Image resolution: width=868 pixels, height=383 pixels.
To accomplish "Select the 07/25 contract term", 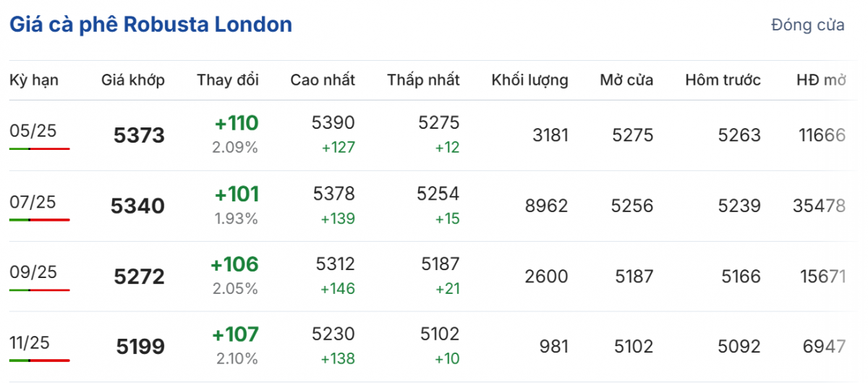I will click(x=33, y=202).
